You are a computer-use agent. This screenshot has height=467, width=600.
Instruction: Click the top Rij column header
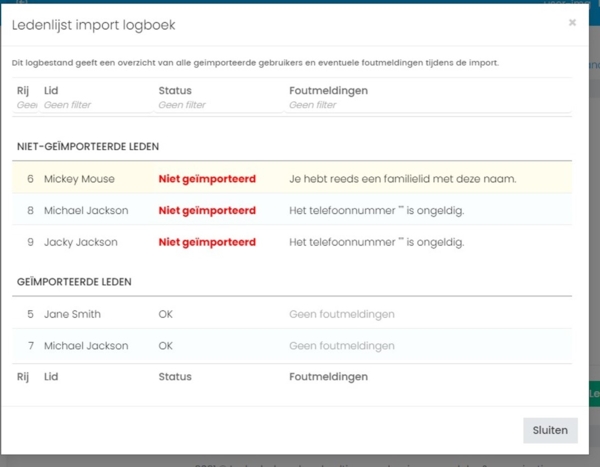(23, 91)
